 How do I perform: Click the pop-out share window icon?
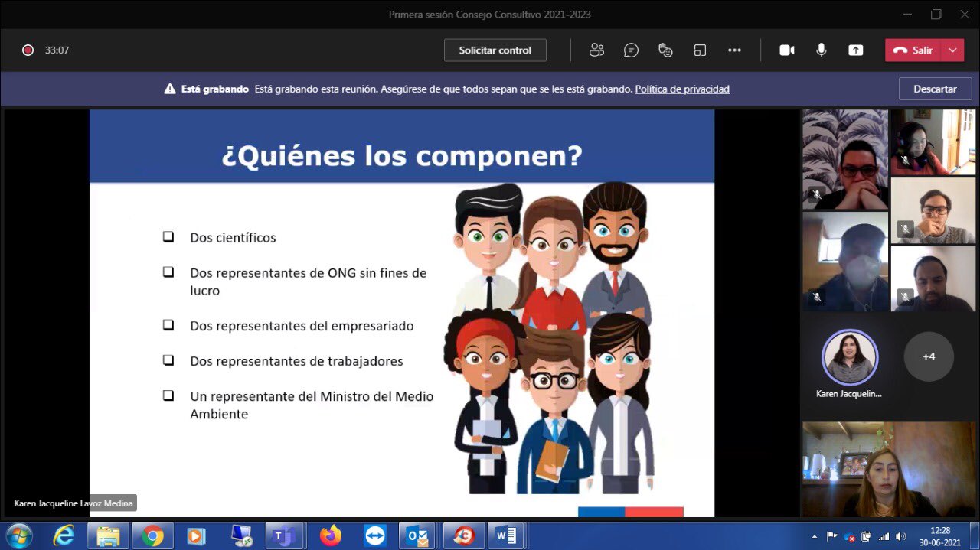click(x=700, y=50)
